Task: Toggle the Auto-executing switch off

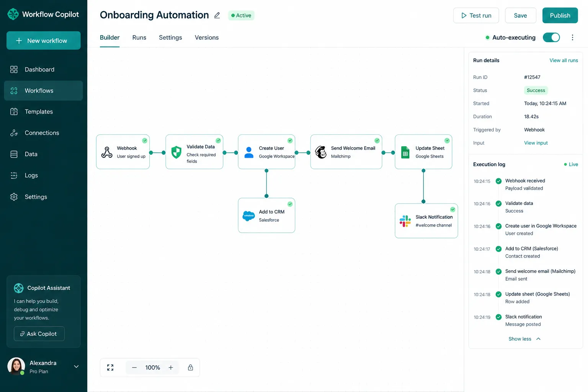Action: pos(551,38)
